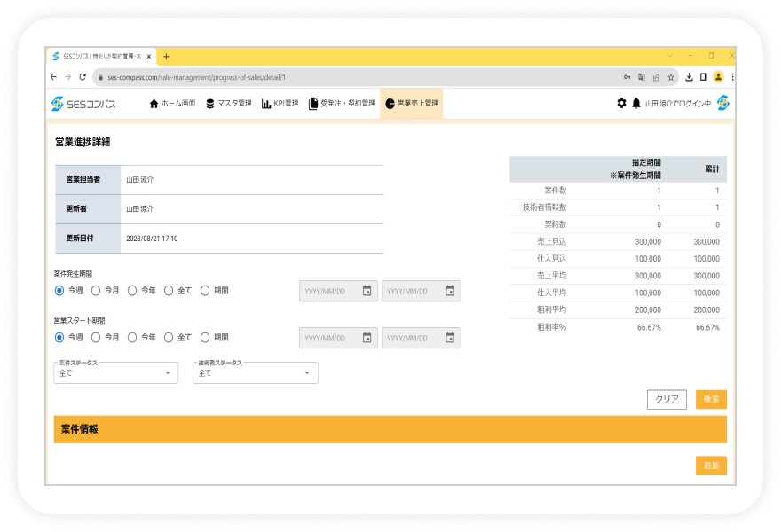Click the 累計 column header
781x532 pixels.
[x=713, y=169]
